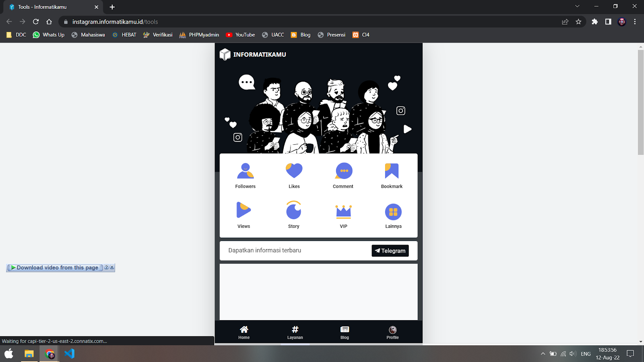This screenshot has height=362, width=644.
Task: Click the browser forward arrow
Action: click(23, 22)
